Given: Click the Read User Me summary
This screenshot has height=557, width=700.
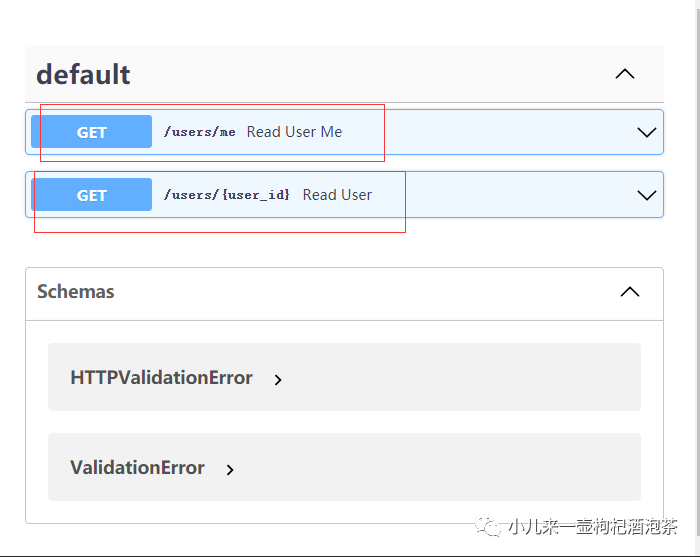Looking at the screenshot, I should click(x=294, y=132).
